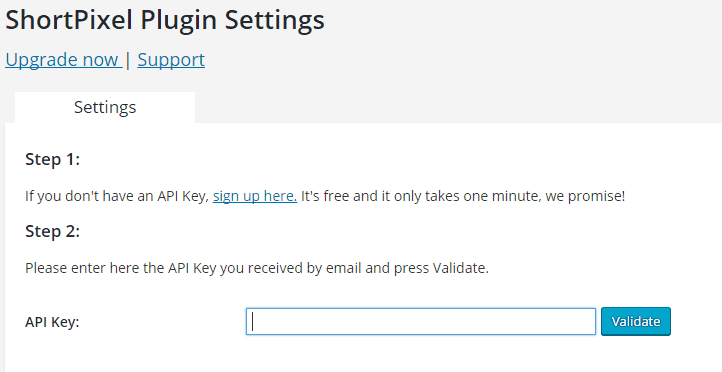This screenshot has width=722, height=372.
Task: Click the word Validate in the Step 2 instructions
Action: coord(460,268)
